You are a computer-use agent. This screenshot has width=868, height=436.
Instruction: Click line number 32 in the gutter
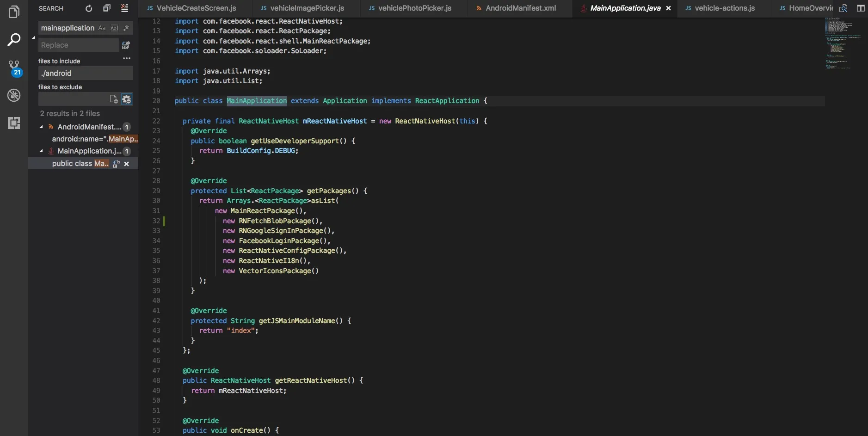point(156,221)
